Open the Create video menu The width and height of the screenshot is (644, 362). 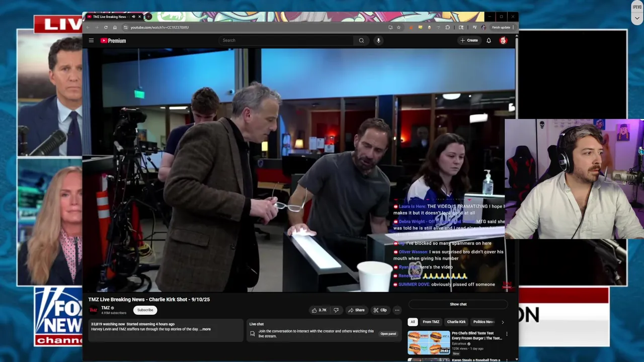(x=469, y=40)
